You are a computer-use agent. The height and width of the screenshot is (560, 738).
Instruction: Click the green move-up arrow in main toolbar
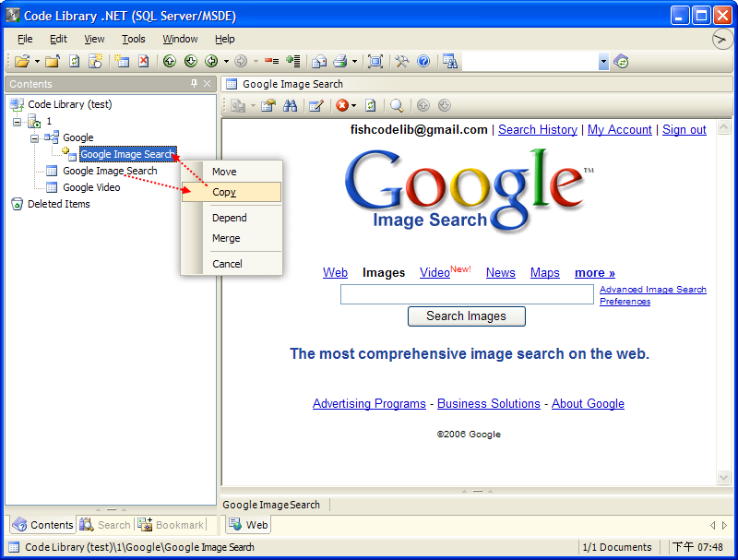[170, 62]
